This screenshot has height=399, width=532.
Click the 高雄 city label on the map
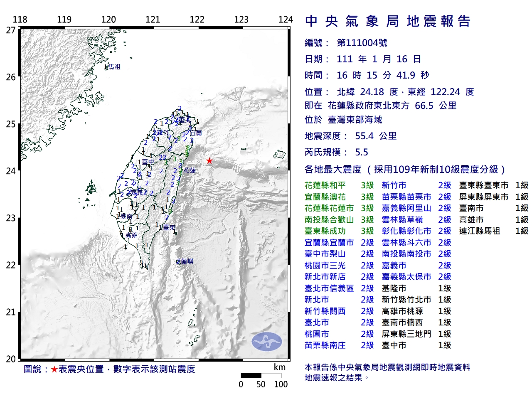pyautogui.click(x=131, y=235)
